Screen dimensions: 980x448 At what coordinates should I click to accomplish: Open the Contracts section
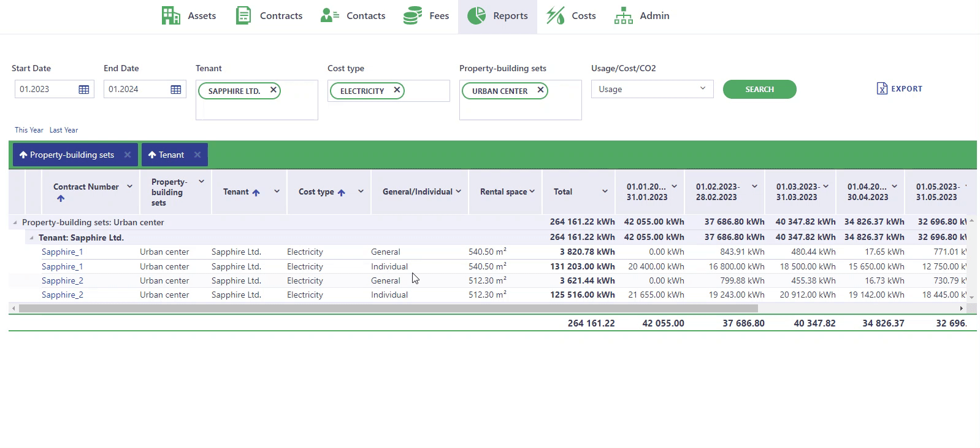pyautogui.click(x=269, y=16)
